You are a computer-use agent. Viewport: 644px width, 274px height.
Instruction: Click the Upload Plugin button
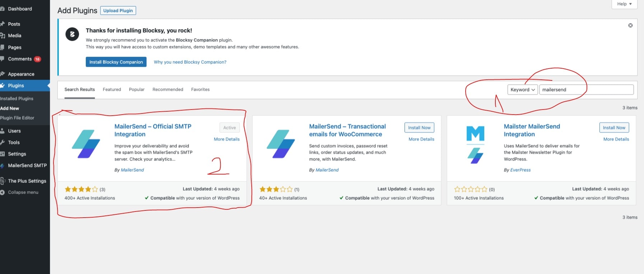(118, 11)
